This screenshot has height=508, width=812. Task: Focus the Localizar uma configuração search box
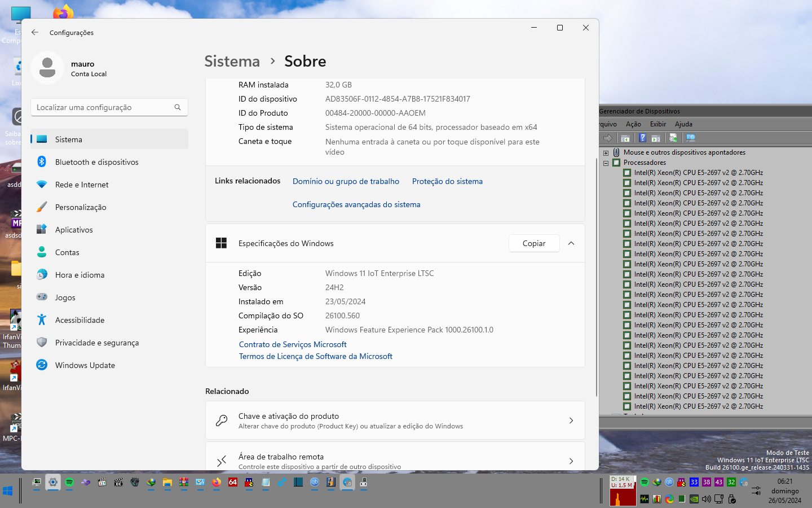click(109, 107)
